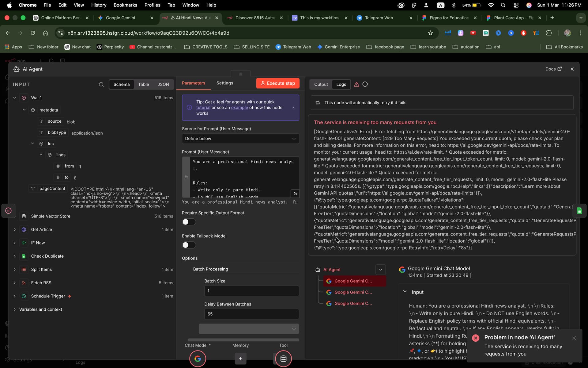This screenshot has height=368, width=588.
Task: Open the tutorial link in the tip
Action: point(203,108)
